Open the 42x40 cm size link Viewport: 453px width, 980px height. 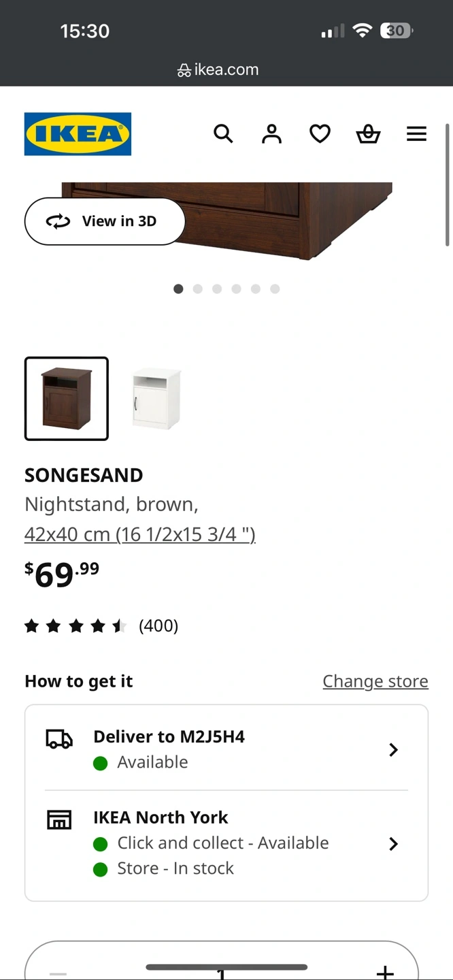coord(140,534)
